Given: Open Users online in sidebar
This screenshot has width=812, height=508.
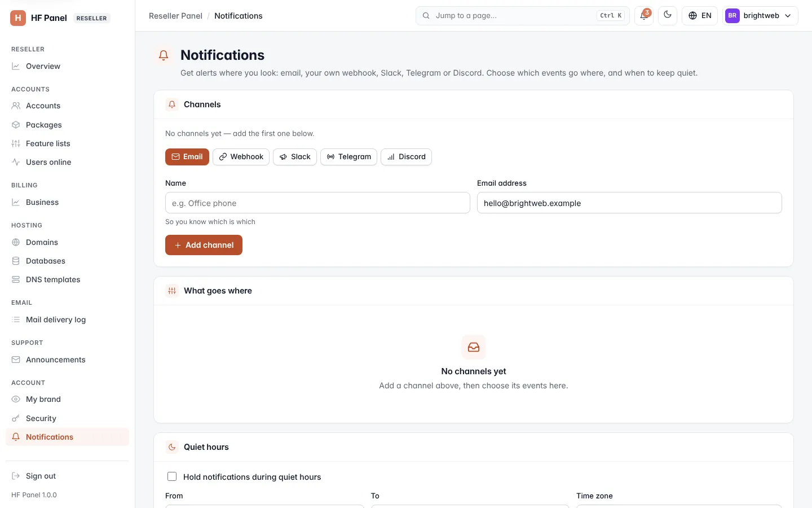Looking at the screenshot, I should (67, 162).
